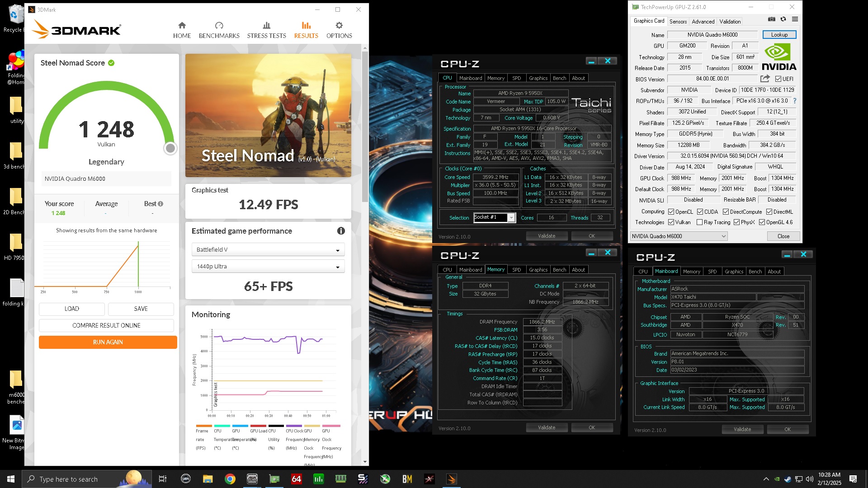Open SPD tab in the CPU-Z processor window
Image resolution: width=868 pixels, height=488 pixels.
point(516,78)
